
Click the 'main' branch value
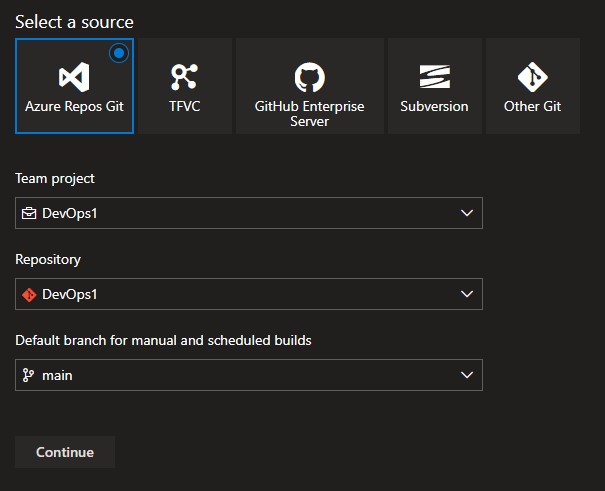point(57,376)
